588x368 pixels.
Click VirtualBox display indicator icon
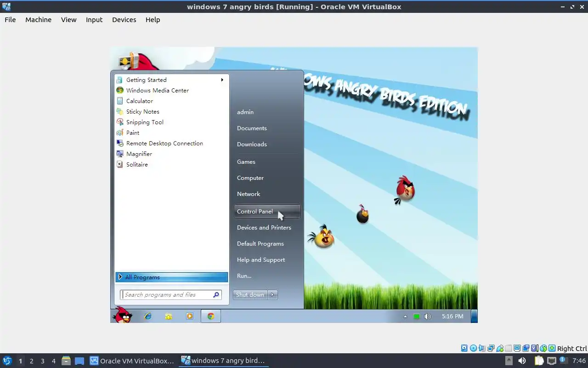point(517,348)
